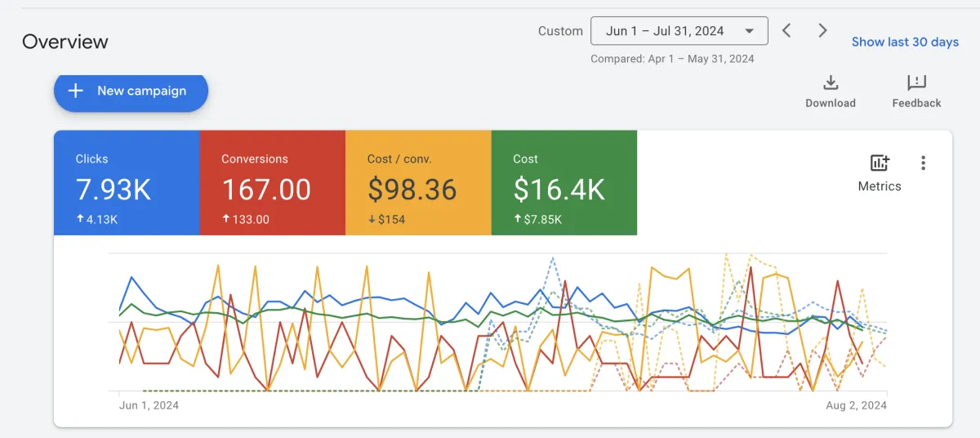
Task: Go to the next date period
Action: pos(822,31)
